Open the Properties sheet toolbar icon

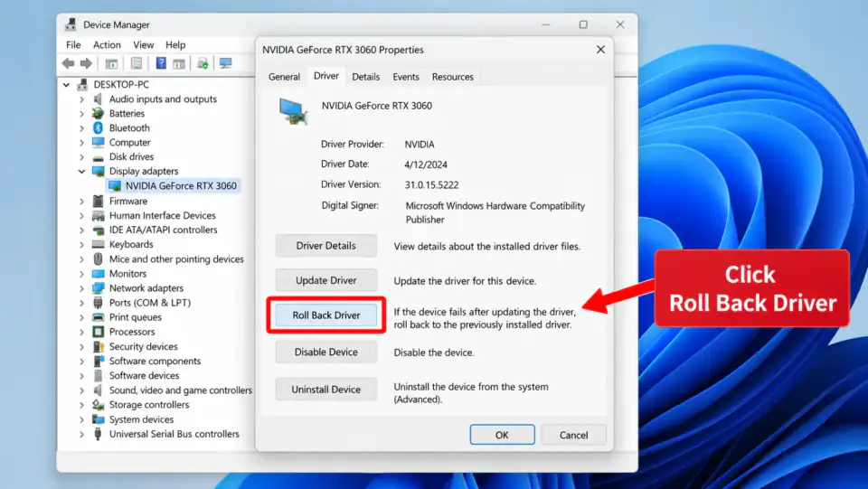[137, 63]
